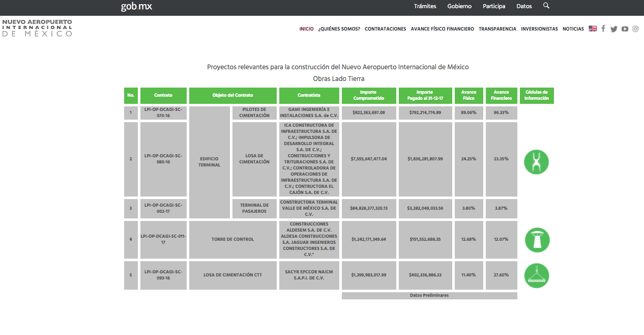
Task: Click the Obras Lado Tierra subtitle
Action: coord(339,79)
